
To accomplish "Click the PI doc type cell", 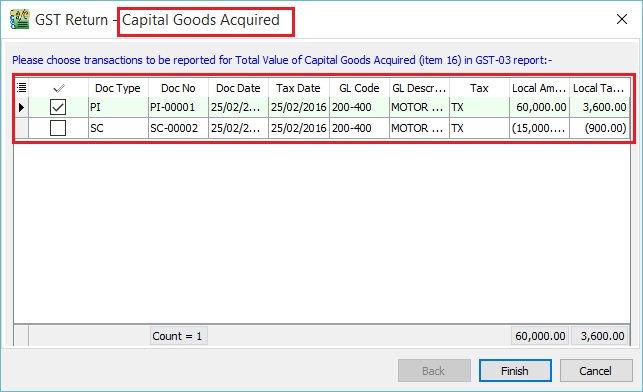I will click(118, 107).
